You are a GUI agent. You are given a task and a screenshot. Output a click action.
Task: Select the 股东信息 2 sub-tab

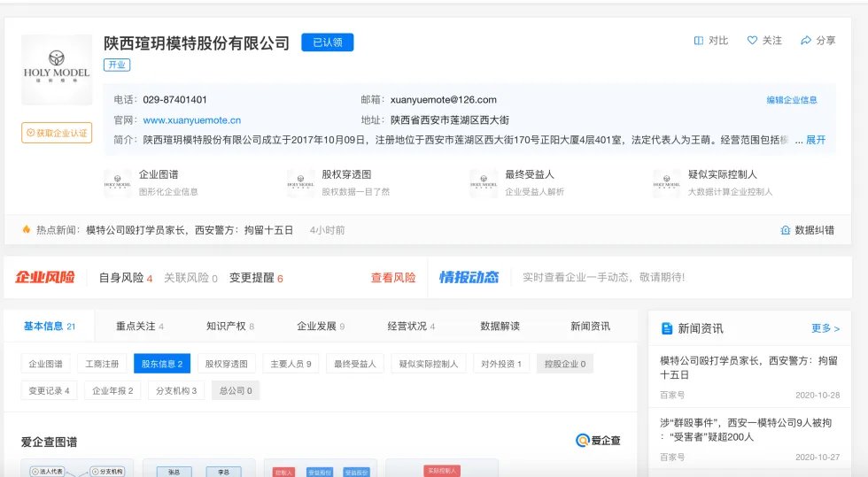161,364
